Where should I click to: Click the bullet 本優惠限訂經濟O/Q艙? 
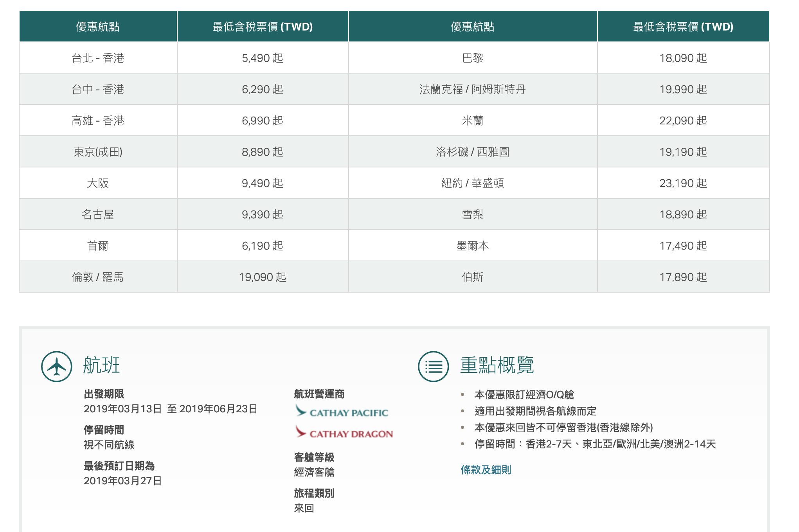[524, 395]
